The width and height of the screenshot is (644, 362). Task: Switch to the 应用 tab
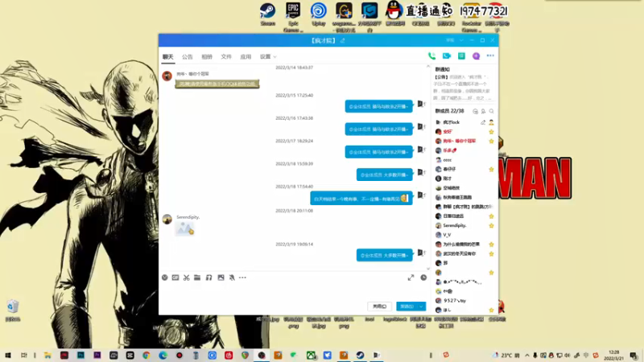pos(246,56)
